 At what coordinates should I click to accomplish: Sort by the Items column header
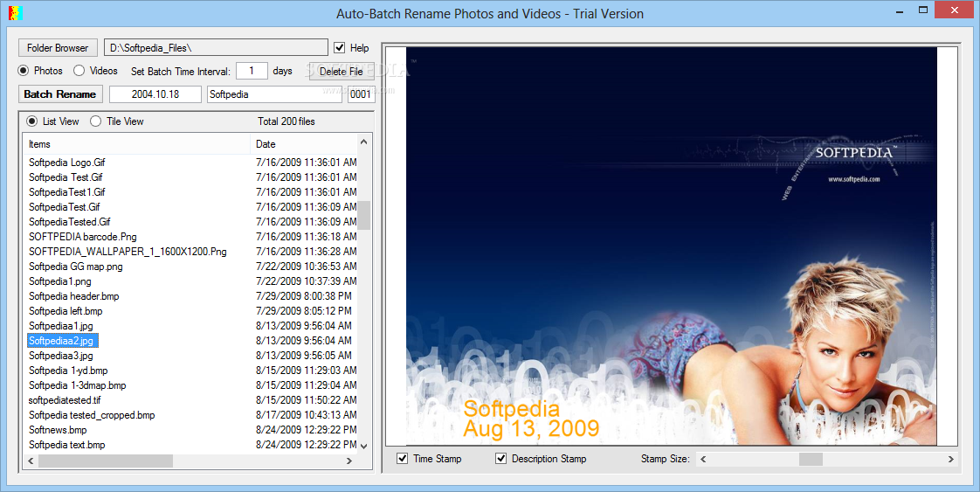click(x=137, y=144)
